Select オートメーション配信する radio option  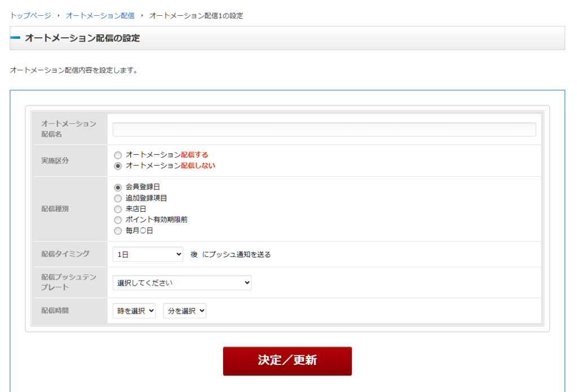coord(118,155)
